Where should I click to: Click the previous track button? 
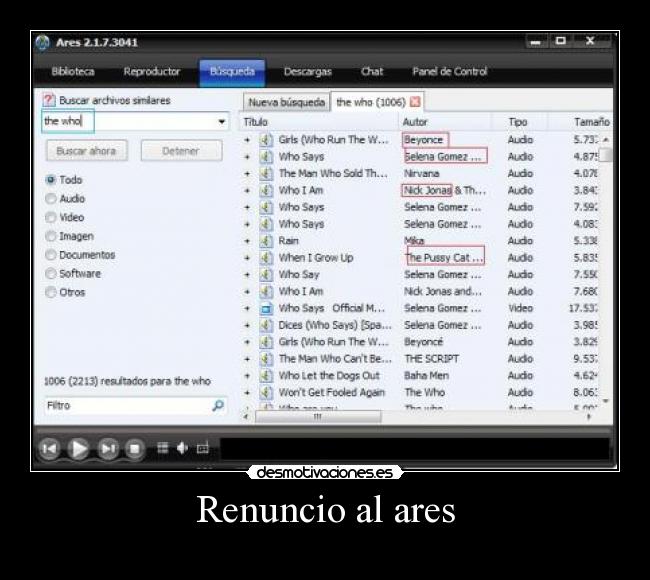(49, 449)
